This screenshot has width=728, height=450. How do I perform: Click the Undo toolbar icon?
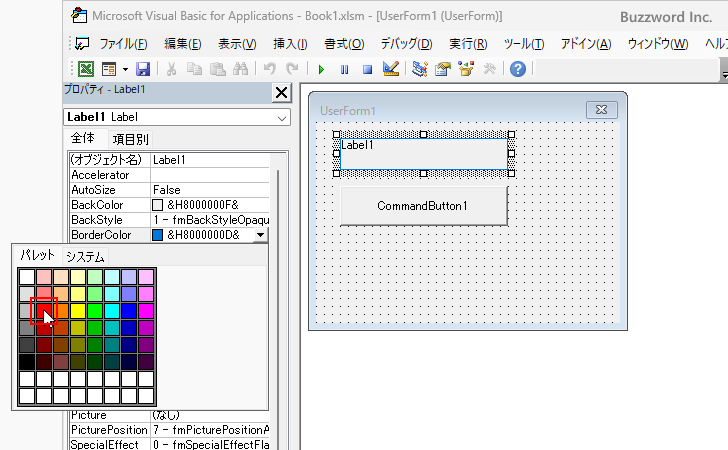pos(270,69)
